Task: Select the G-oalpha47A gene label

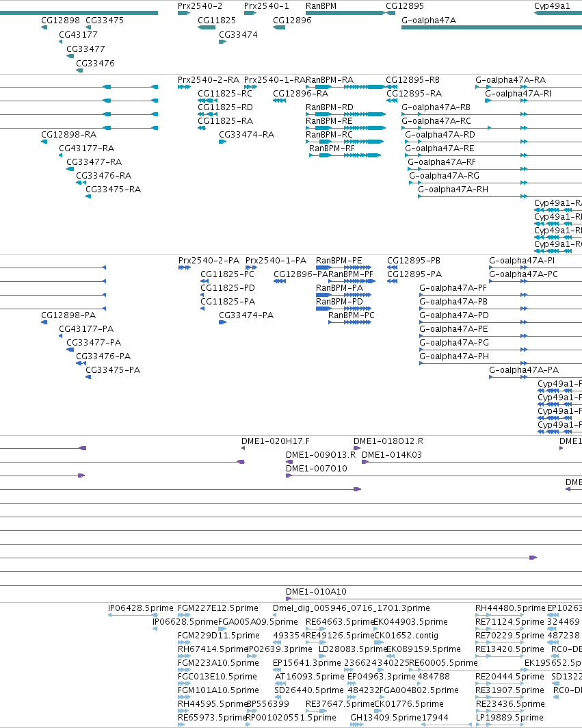Action: [x=429, y=21]
